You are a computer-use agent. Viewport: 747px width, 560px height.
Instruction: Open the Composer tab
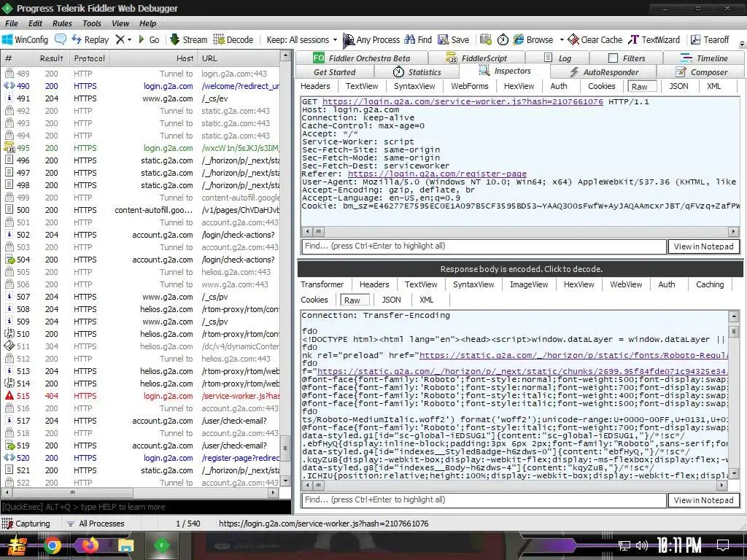click(x=701, y=72)
